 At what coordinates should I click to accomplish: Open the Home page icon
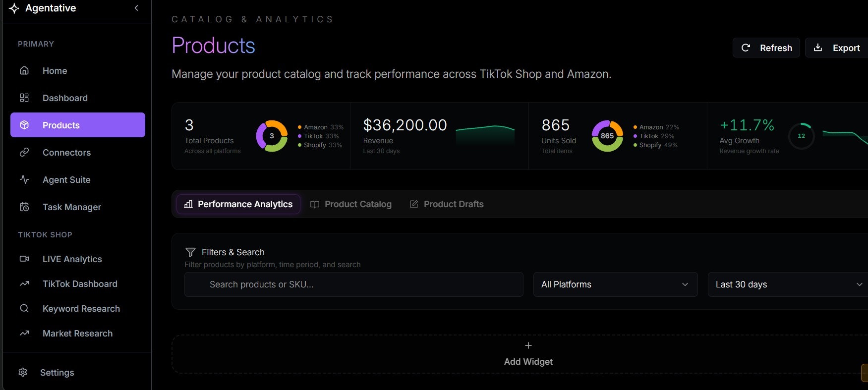(24, 70)
